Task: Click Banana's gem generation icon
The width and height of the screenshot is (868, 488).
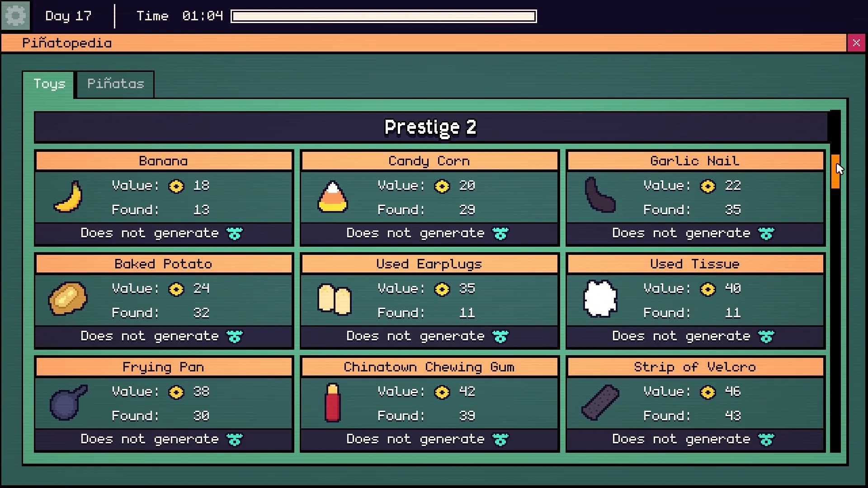Action: 235,234
